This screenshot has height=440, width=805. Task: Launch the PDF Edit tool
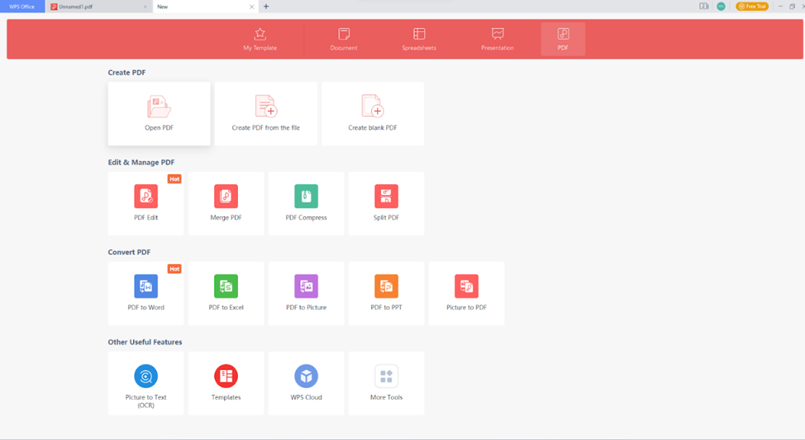point(146,203)
